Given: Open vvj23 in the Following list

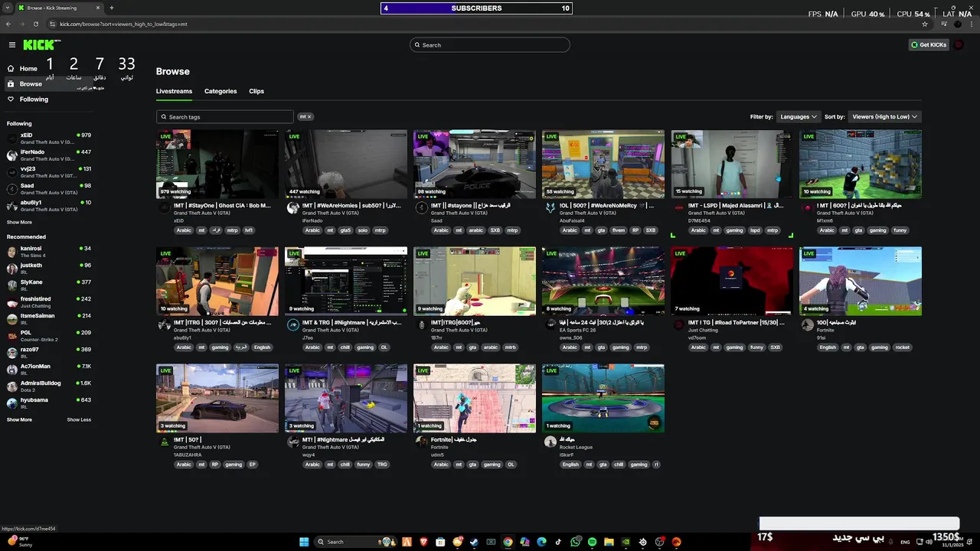Looking at the screenshot, I should (49, 172).
